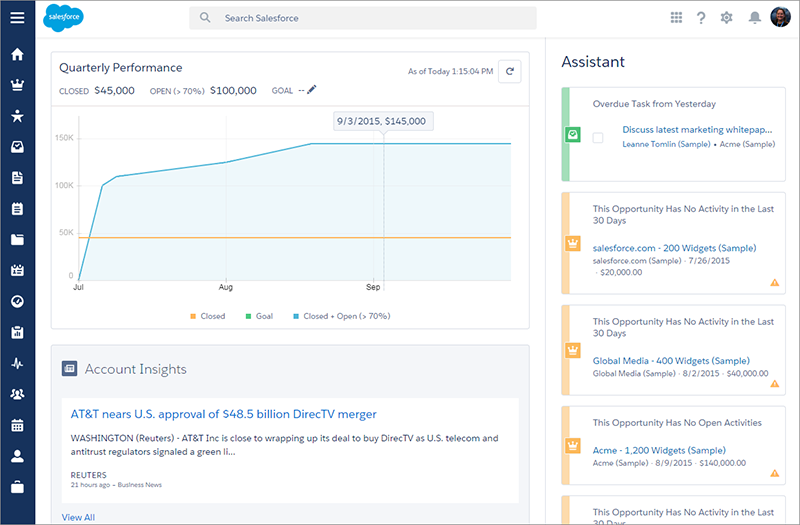Click the green task icon on overdue card
The height and width of the screenshot is (525, 800).
tap(572, 135)
